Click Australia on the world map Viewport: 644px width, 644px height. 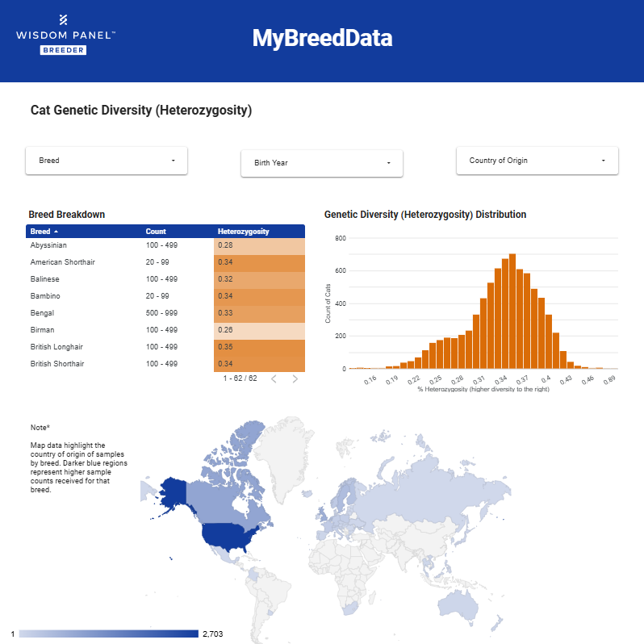coord(458,605)
